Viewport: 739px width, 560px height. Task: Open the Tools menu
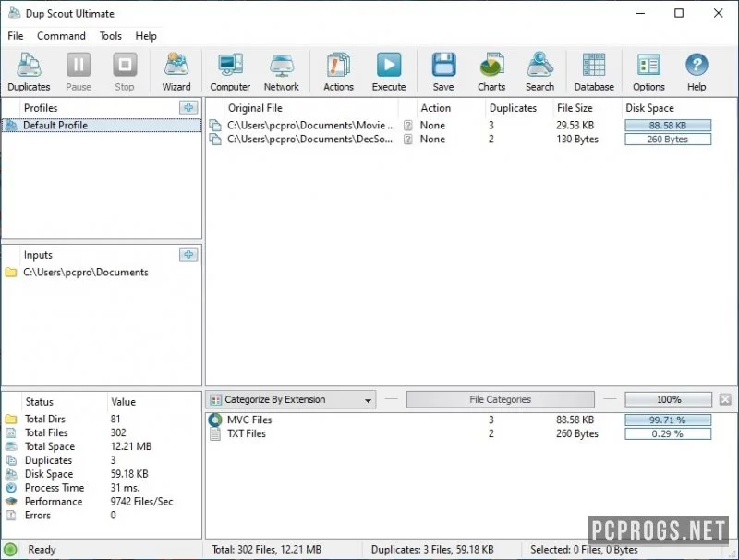click(111, 36)
